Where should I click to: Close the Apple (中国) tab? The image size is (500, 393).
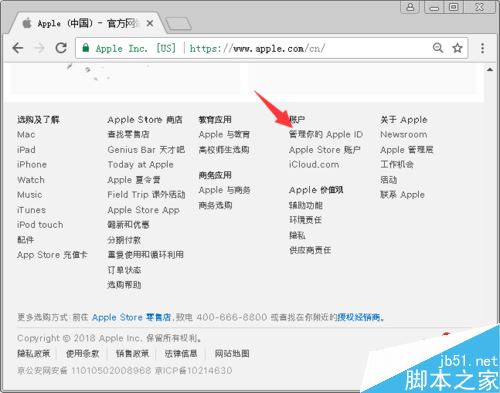[150, 23]
